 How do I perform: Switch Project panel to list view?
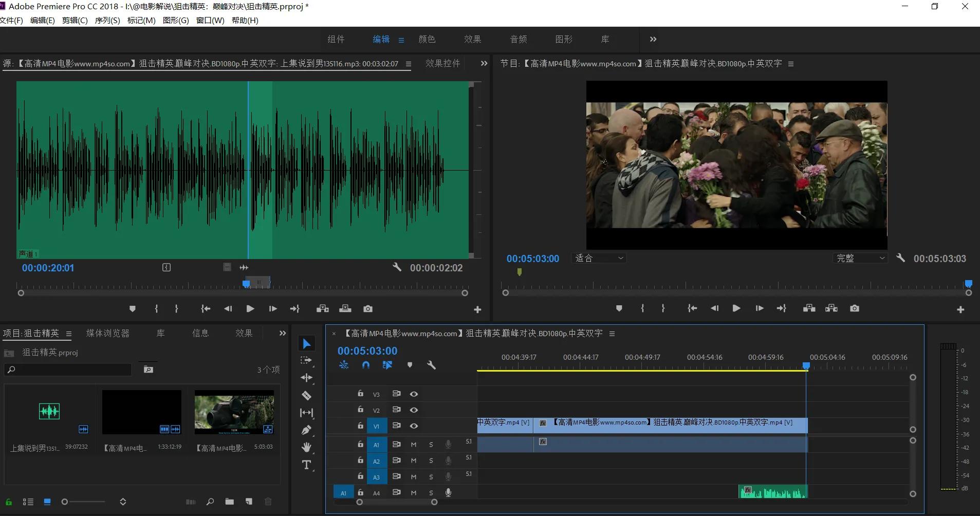(x=28, y=502)
